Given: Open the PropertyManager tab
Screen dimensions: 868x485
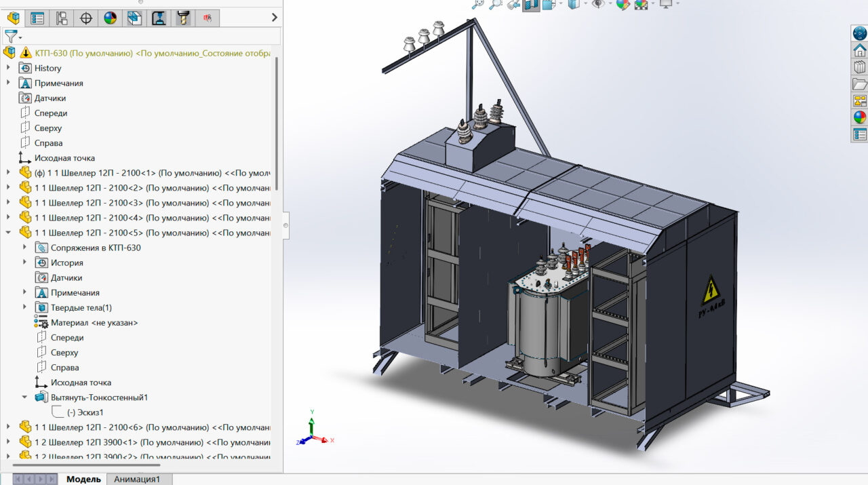Looking at the screenshot, I should tap(37, 18).
